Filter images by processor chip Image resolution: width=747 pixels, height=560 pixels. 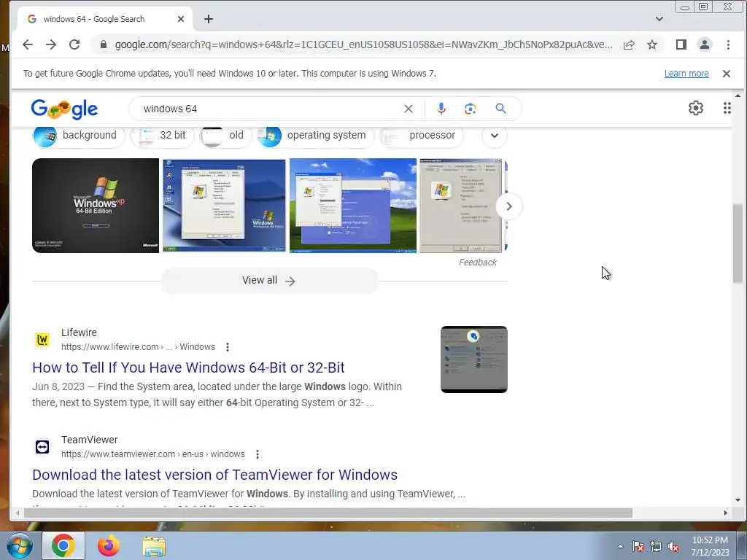(422, 136)
